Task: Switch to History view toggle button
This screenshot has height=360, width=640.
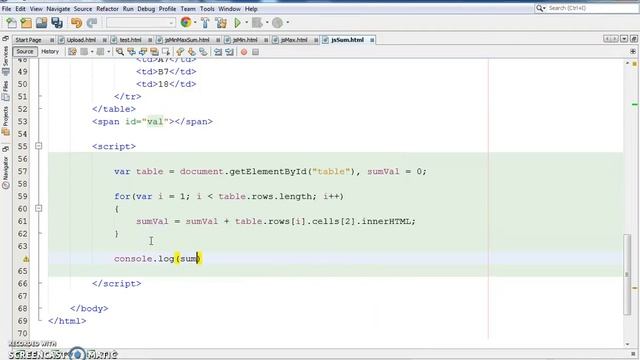Action: click(x=50, y=51)
